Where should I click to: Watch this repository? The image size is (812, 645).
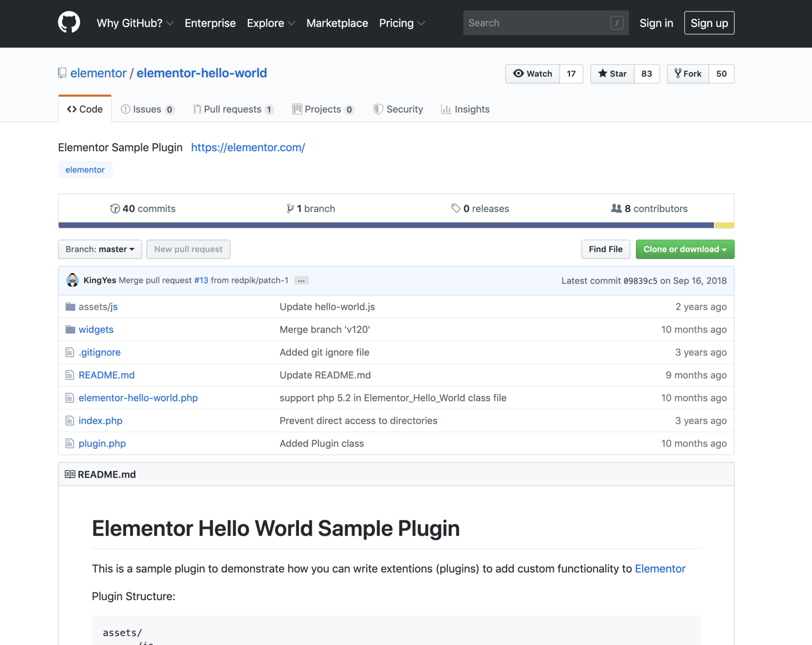pyautogui.click(x=533, y=74)
